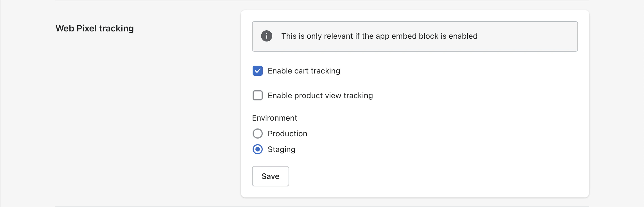The height and width of the screenshot is (207, 644).
Task: Click the Web Pixel tracking heading
Action: coord(94,28)
